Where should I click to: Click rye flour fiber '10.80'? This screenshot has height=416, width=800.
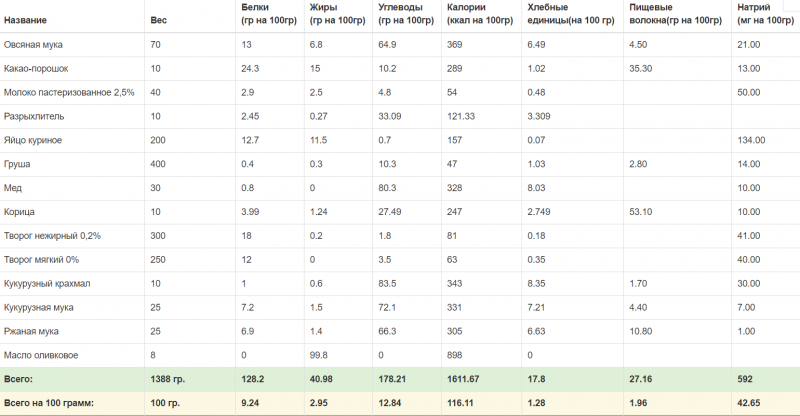[640, 332]
